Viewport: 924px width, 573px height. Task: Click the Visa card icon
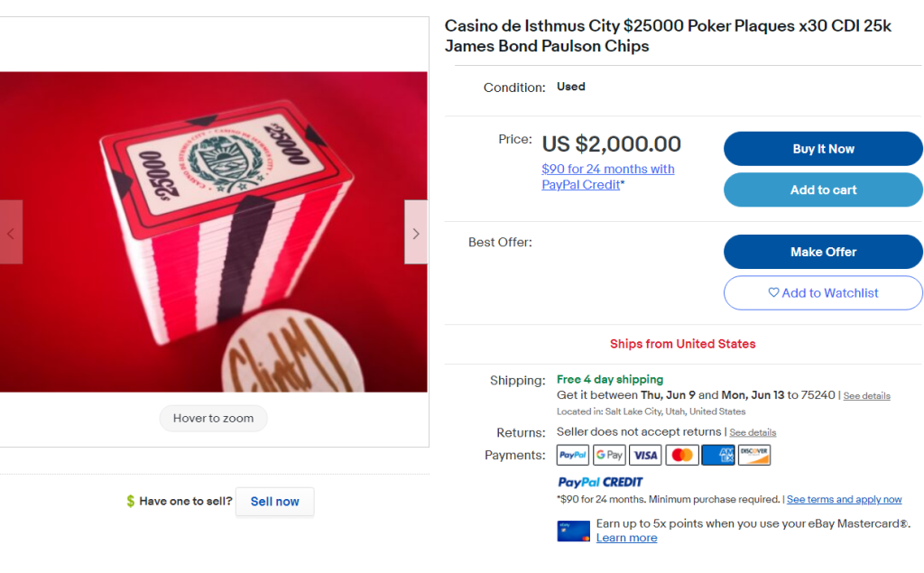pos(645,455)
